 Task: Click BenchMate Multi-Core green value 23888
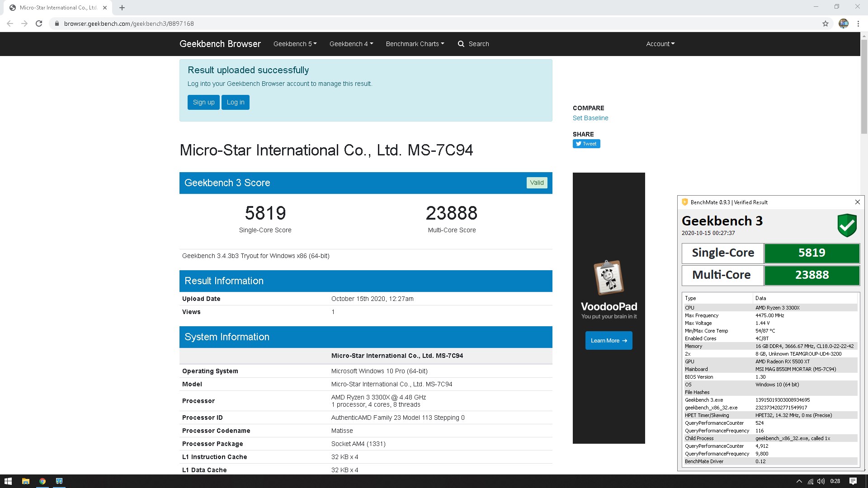pos(811,275)
